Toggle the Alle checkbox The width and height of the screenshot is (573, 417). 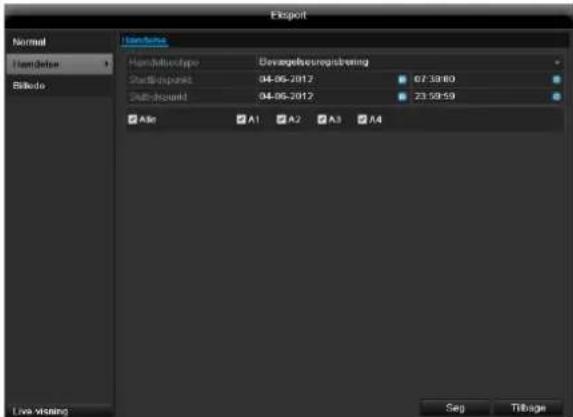pos(132,119)
